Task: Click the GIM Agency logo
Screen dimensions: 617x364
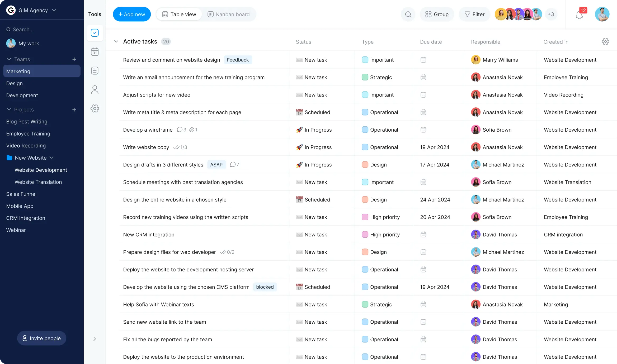Action: click(11, 10)
